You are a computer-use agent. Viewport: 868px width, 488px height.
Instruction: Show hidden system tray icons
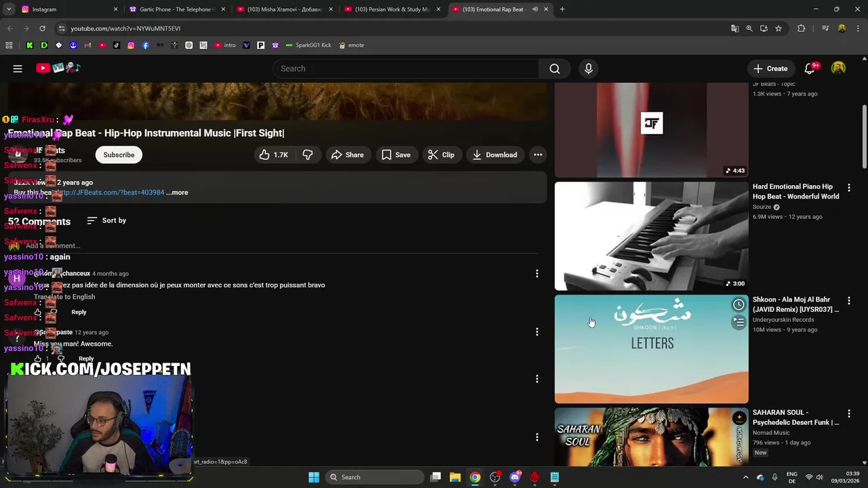[x=745, y=477]
